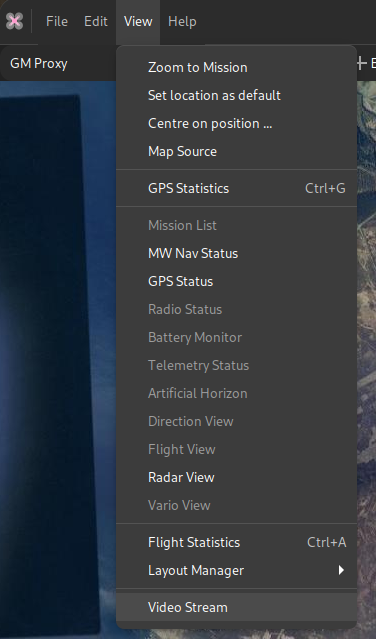Click the plus icon right of menu

pos(361,64)
